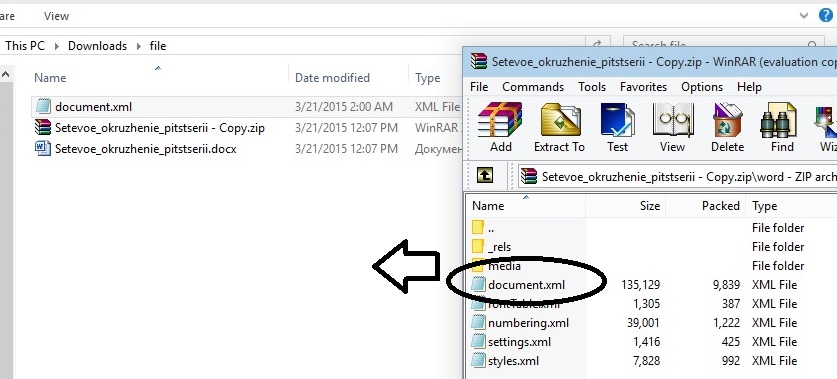
Task: Sort Explorer files by Name column
Action: 50,78
